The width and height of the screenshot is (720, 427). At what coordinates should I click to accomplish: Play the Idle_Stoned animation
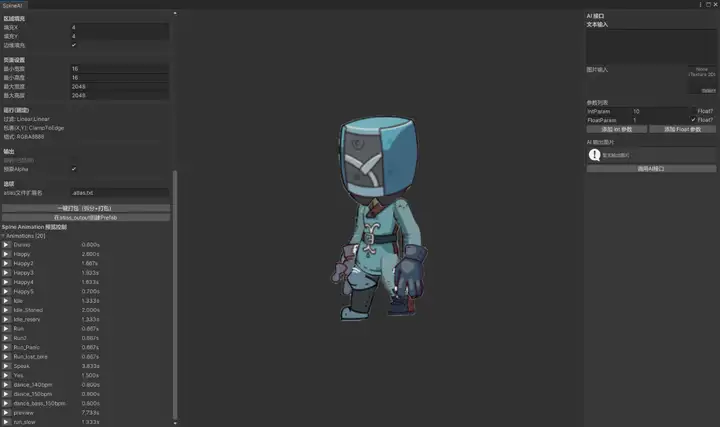click(x=6, y=310)
